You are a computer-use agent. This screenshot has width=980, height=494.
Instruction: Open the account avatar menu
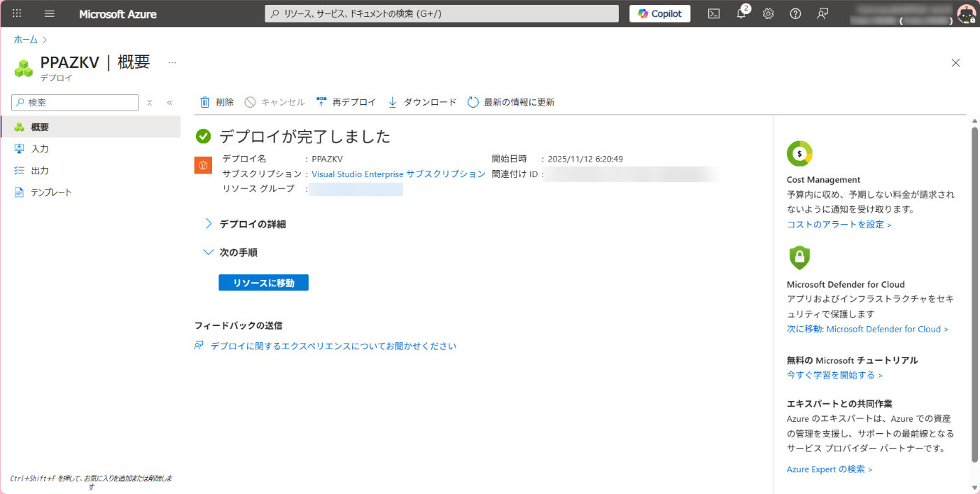pyautogui.click(x=965, y=13)
